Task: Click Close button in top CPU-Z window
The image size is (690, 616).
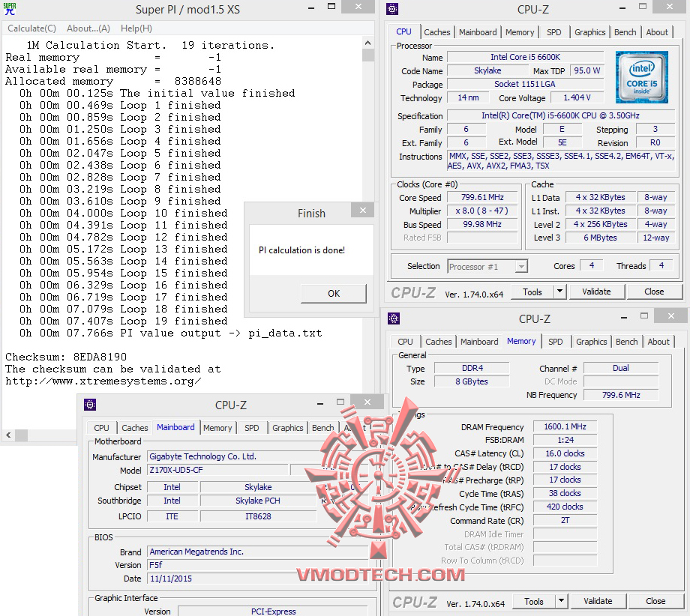Action: 654,292
